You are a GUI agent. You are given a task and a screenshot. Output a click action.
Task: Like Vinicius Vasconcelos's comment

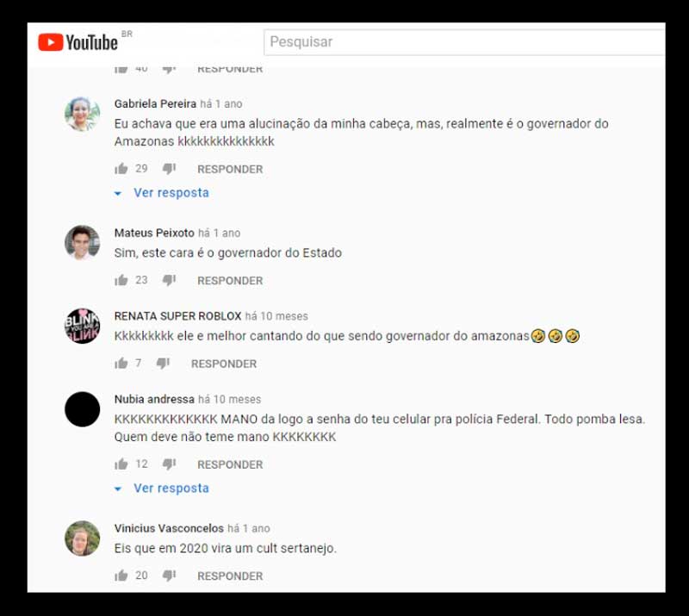(x=121, y=576)
